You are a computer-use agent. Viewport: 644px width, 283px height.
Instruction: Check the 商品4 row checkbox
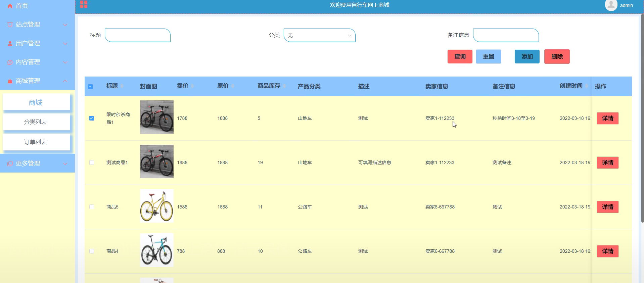[92, 251]
